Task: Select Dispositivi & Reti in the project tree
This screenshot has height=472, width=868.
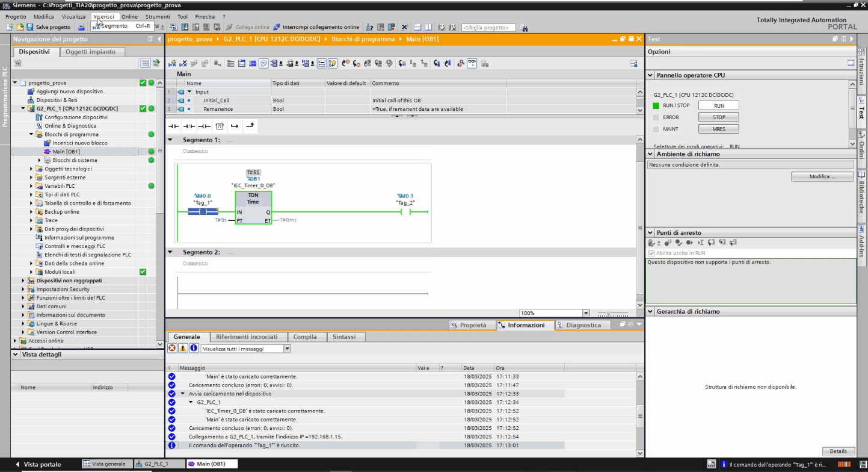Action: pos(57,100)
